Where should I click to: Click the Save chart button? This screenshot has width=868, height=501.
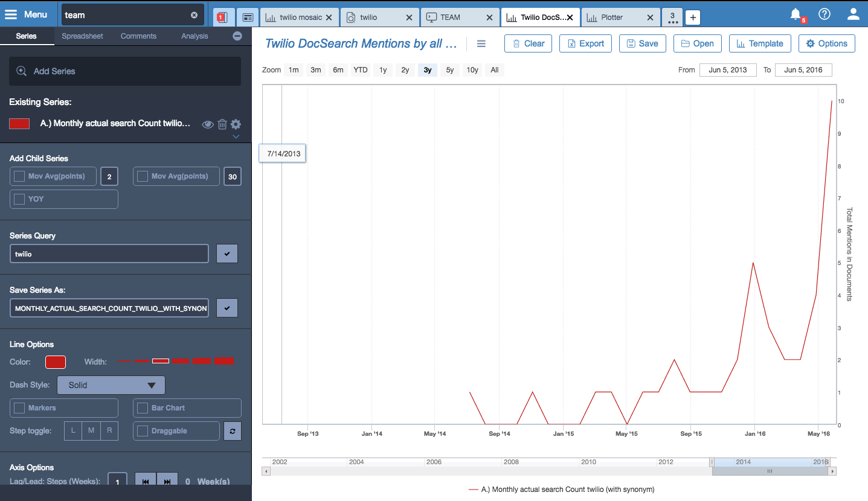tap(643, 43)
